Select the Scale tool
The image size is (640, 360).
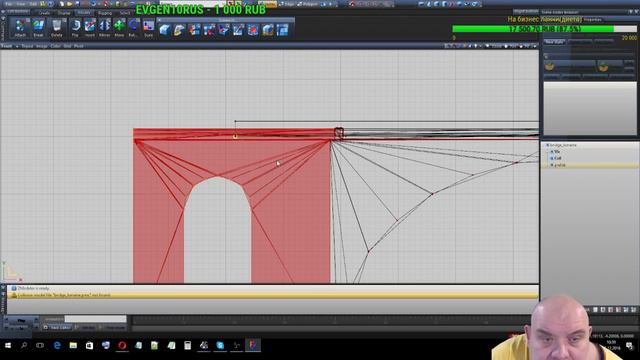click(149, 28)
